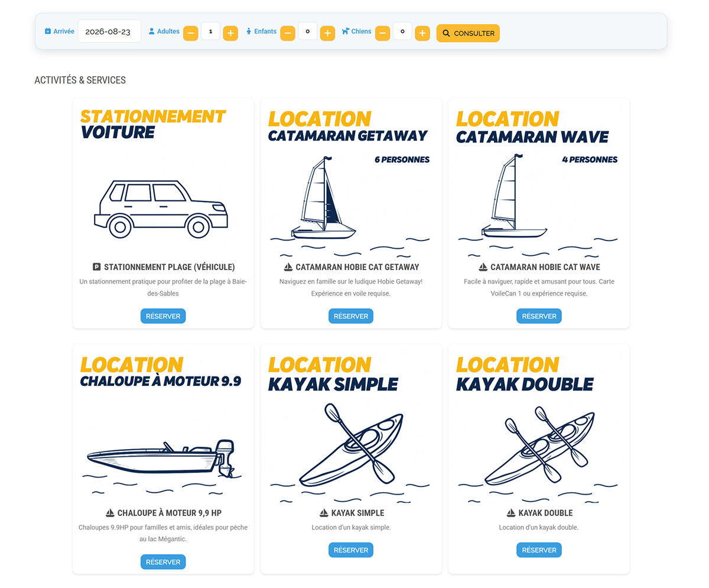The width and height of the screenshot is (709, 588).
Task: Reserve the Stationnement Plage parking
Action: point(163,316)
